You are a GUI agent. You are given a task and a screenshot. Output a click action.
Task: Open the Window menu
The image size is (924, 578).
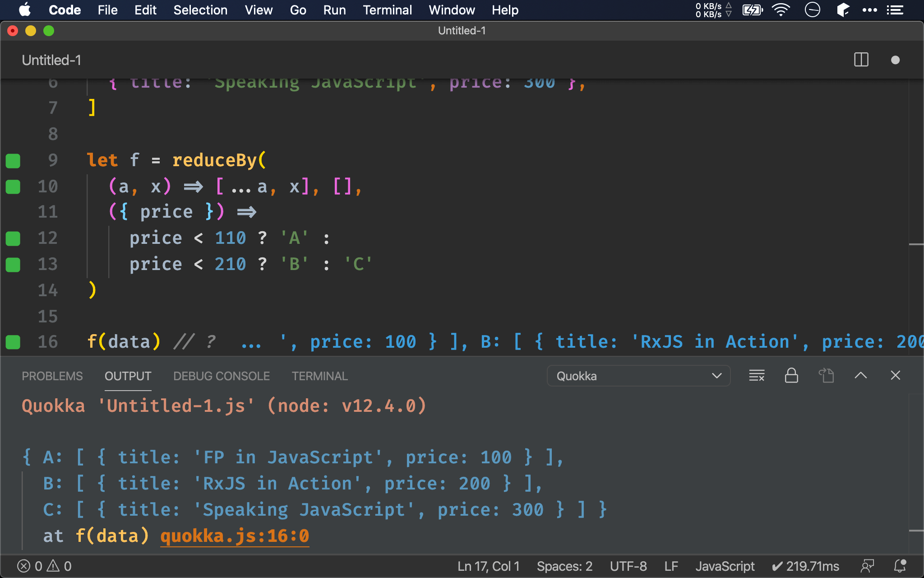click(x=452, y=10)
